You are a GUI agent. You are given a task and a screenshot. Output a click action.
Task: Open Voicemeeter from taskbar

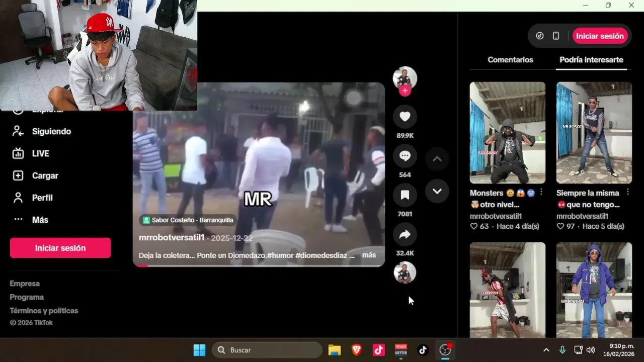coord(401,350)
